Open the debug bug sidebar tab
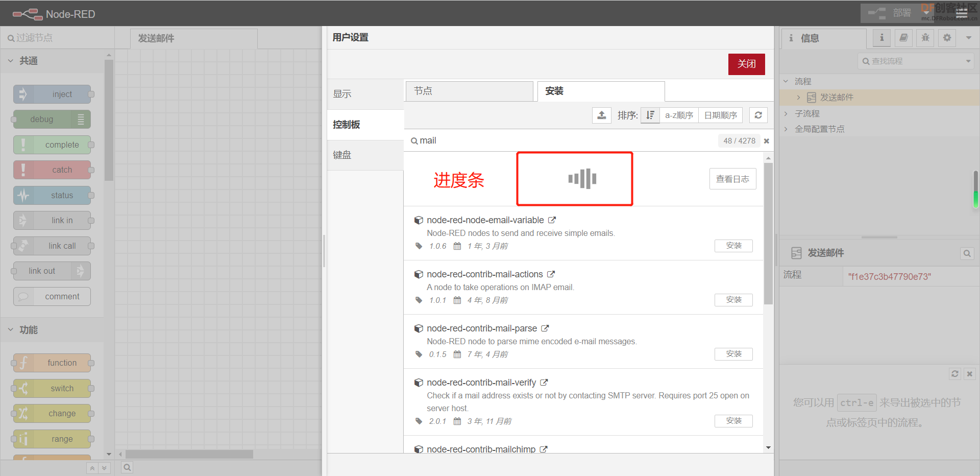 [925, 38]
